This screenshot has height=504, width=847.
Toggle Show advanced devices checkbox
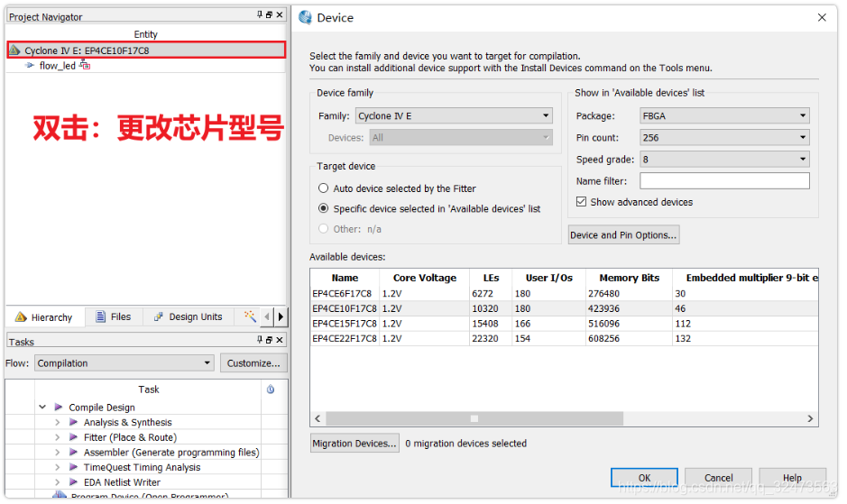click(x=581, y=201)
